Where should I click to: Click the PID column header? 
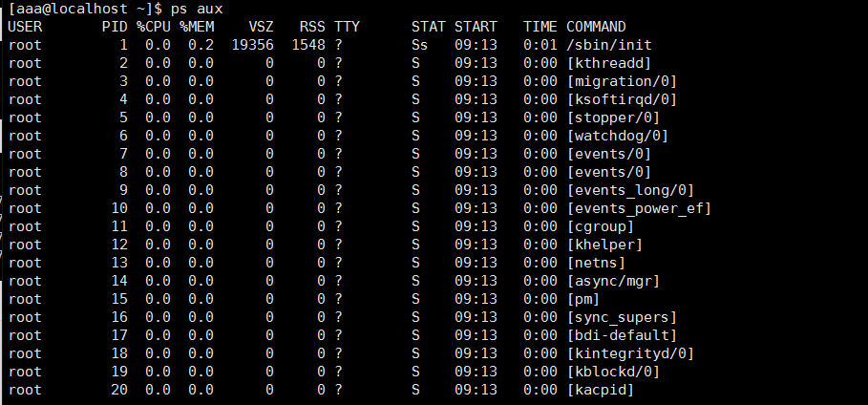116,27
